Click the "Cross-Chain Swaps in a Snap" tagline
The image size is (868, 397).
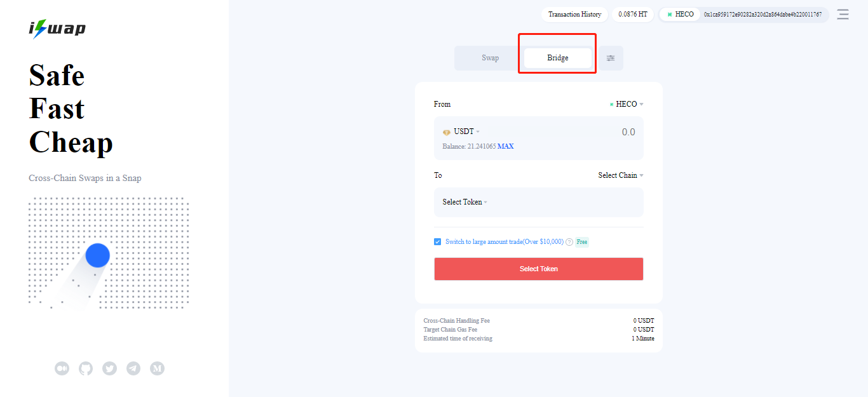point(85,178)
